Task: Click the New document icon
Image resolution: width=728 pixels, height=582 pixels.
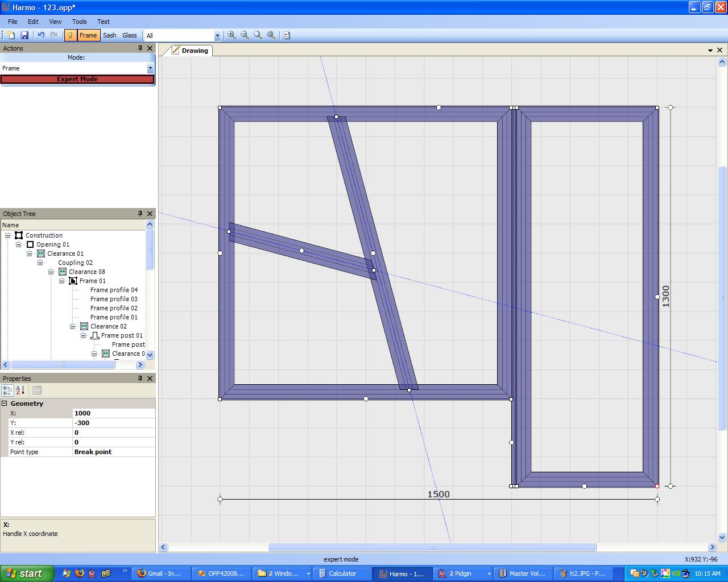Action: point(11,35)
